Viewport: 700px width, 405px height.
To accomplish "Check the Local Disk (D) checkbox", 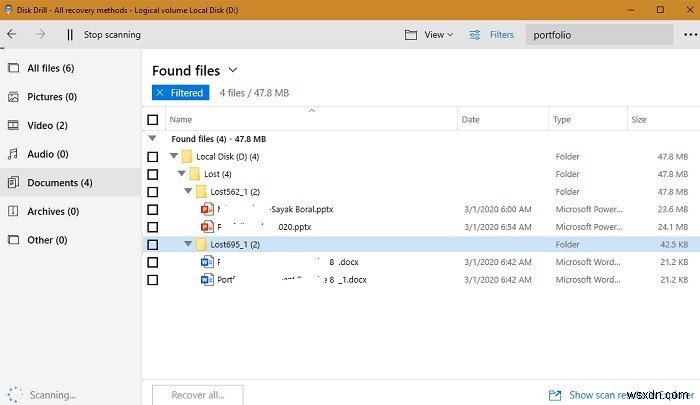I will tap(153, 157).
